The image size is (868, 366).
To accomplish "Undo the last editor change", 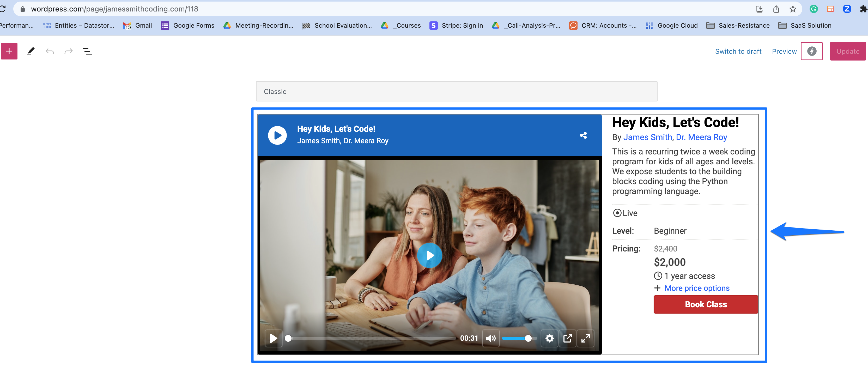I will click(50, 51).
